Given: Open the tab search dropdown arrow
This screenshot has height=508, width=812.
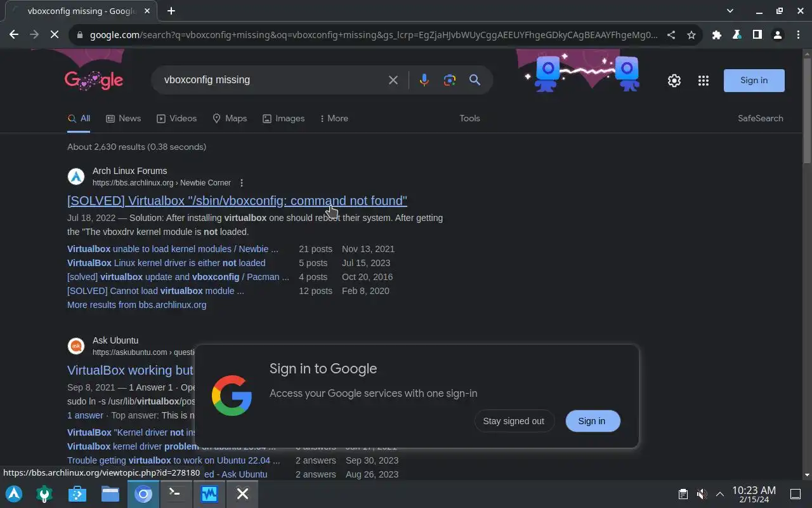Looking at the screenshot, I should pos(730,11).
